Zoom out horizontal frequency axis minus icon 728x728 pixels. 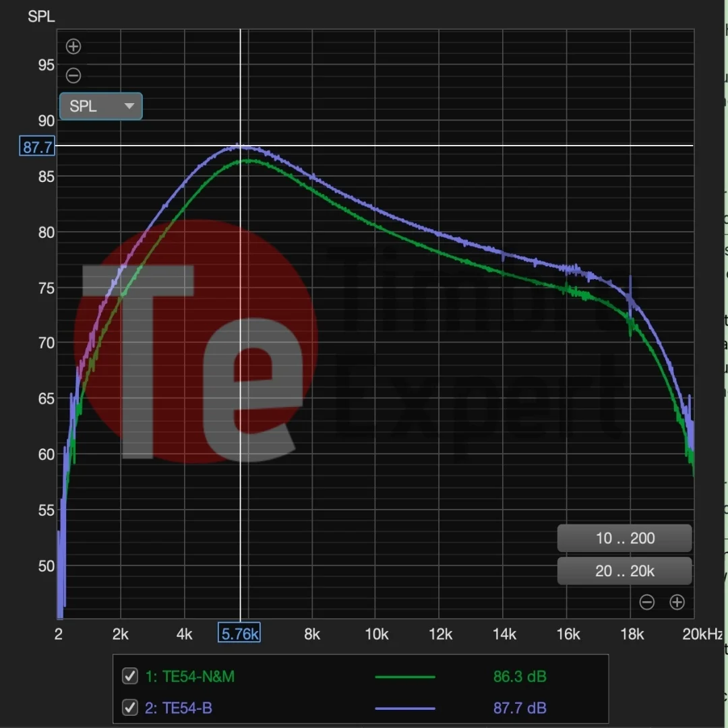646,602
